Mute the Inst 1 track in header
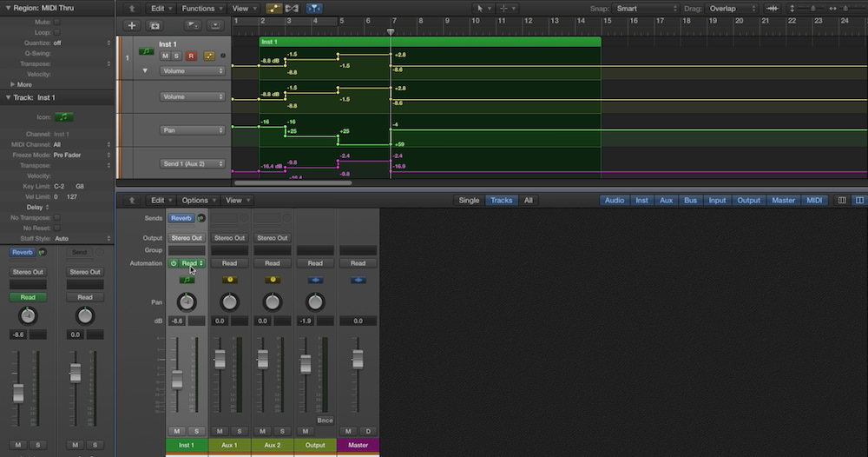The width and height of the screenshot is (868, 457). [x=164, y=56]
